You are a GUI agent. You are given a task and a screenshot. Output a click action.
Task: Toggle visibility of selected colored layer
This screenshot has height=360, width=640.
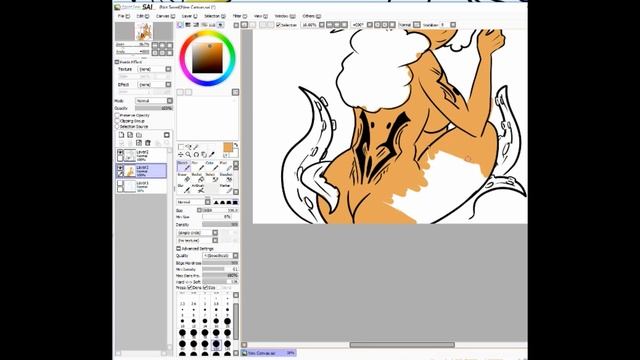click(x=120, y=168)
